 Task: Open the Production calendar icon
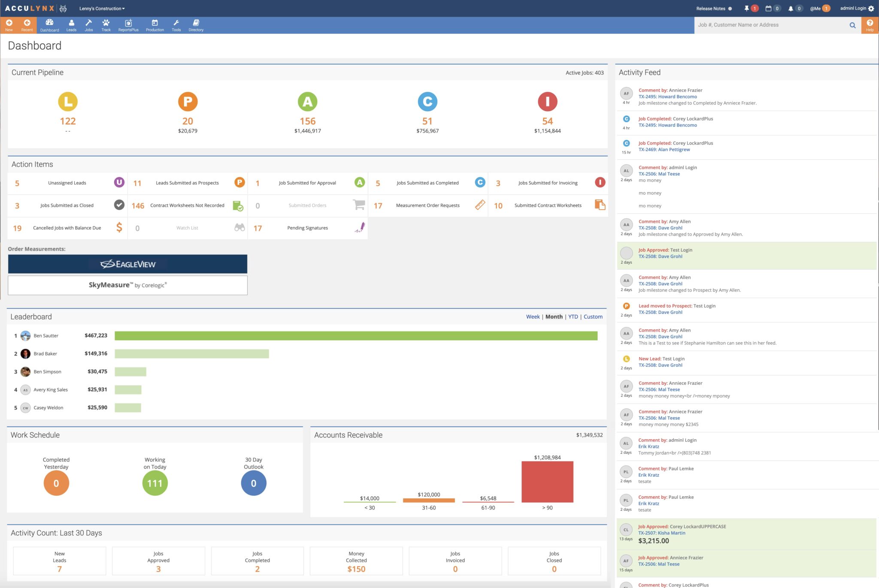click(155, 24)
